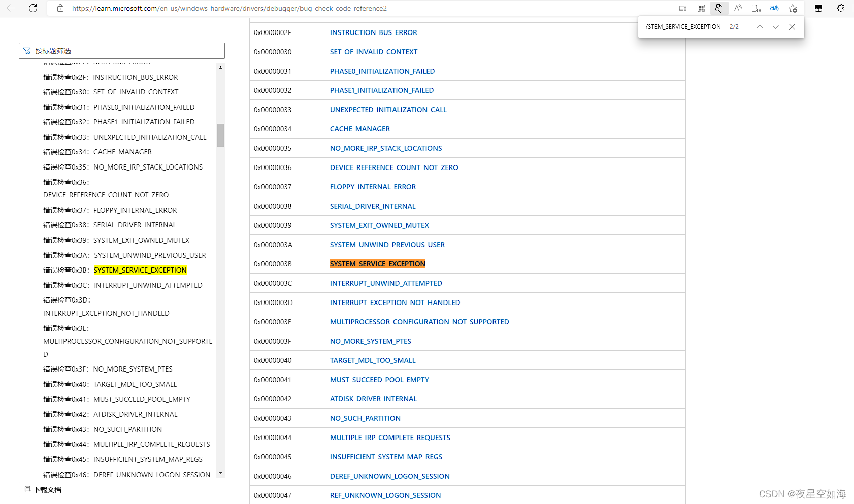Image resolution: width=854 pixels, height=504 pixels.
Task: Open CACHE_MANAGER link in table
Action: coord(360,129)
